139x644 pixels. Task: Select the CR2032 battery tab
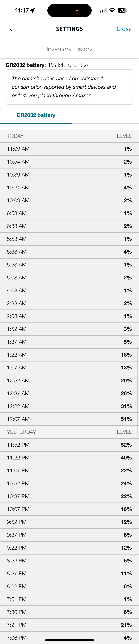(36, 115)
